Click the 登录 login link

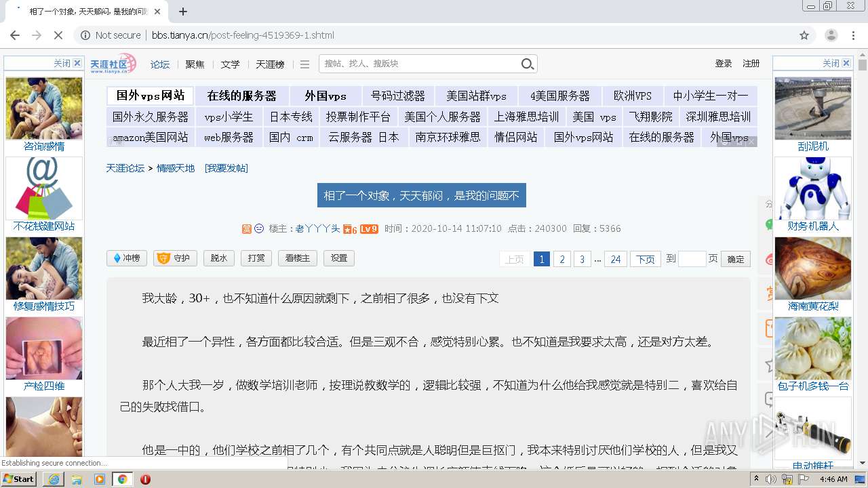pos(724,63)
